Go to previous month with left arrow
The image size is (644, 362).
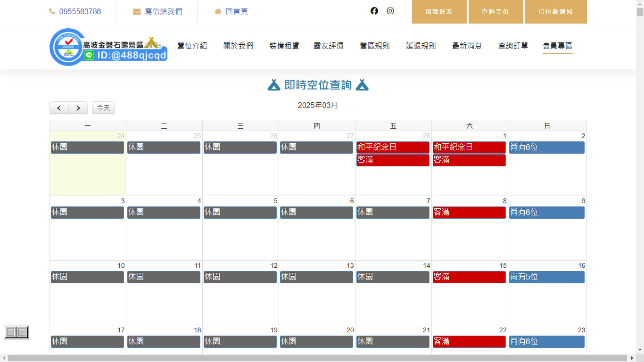point(59,108)
